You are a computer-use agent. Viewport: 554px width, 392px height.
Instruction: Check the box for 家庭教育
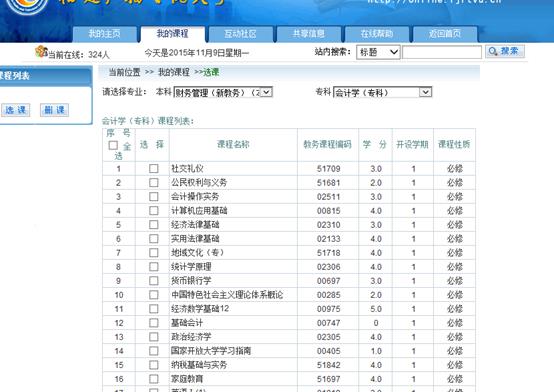[154, 379]
